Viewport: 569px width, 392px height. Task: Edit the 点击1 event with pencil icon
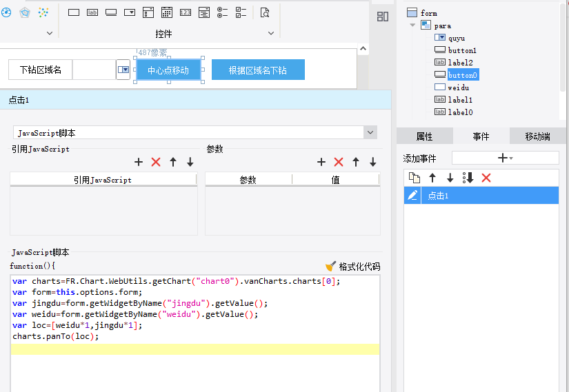tap(412, 196)
